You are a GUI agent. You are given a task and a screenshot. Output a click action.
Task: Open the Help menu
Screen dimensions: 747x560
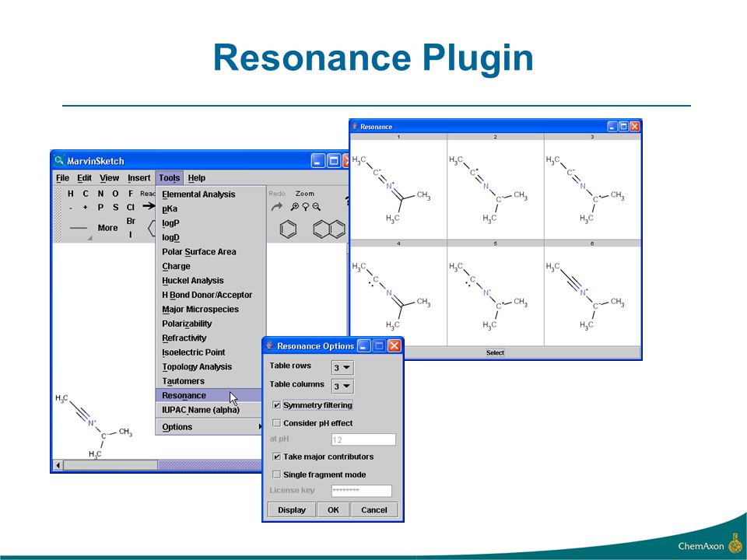[196, 178]
